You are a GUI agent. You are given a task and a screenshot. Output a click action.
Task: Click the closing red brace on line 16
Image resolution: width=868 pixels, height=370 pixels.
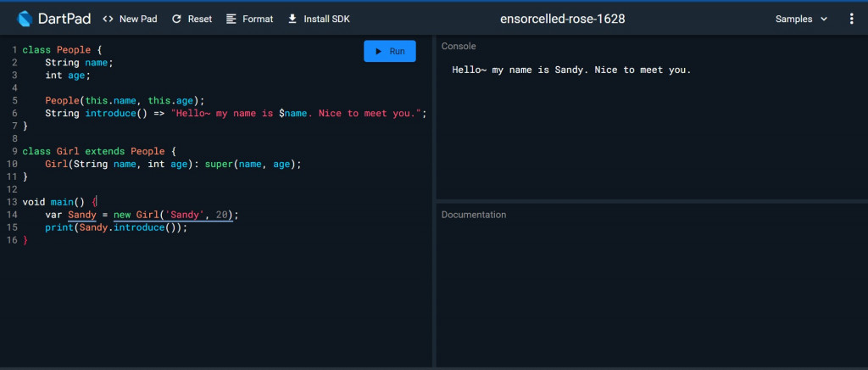click(25, 240)
